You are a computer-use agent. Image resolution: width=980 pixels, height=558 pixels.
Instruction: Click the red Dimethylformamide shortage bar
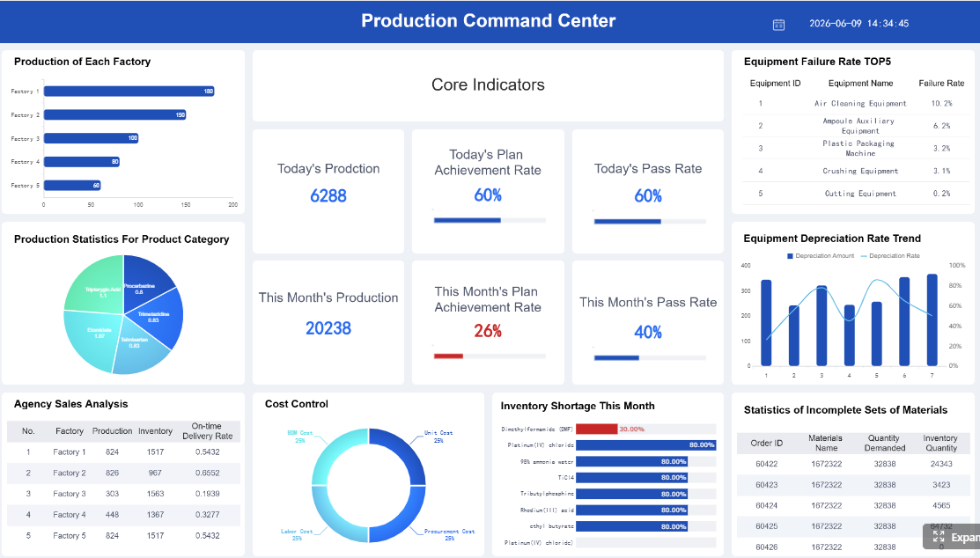click(596, 429)
